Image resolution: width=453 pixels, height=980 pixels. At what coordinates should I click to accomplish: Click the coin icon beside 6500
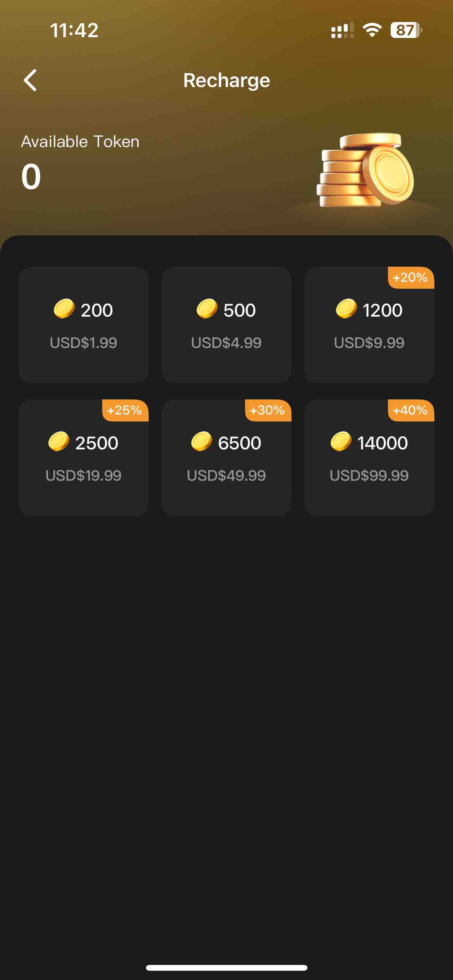201,441
